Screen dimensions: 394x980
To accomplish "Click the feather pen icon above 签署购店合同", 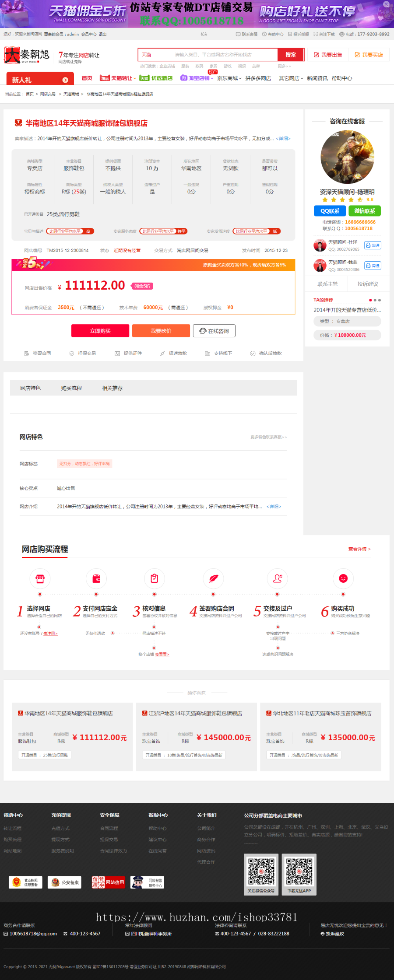I will coord(213,579).
